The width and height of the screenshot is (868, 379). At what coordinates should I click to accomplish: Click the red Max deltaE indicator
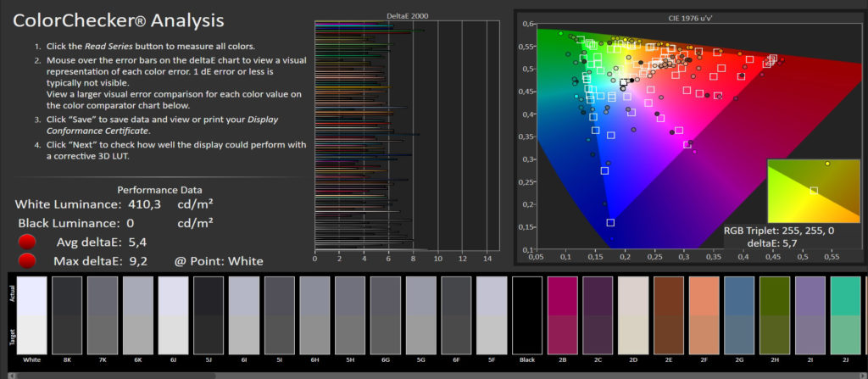pyautogui.click(x=28, y=260)
